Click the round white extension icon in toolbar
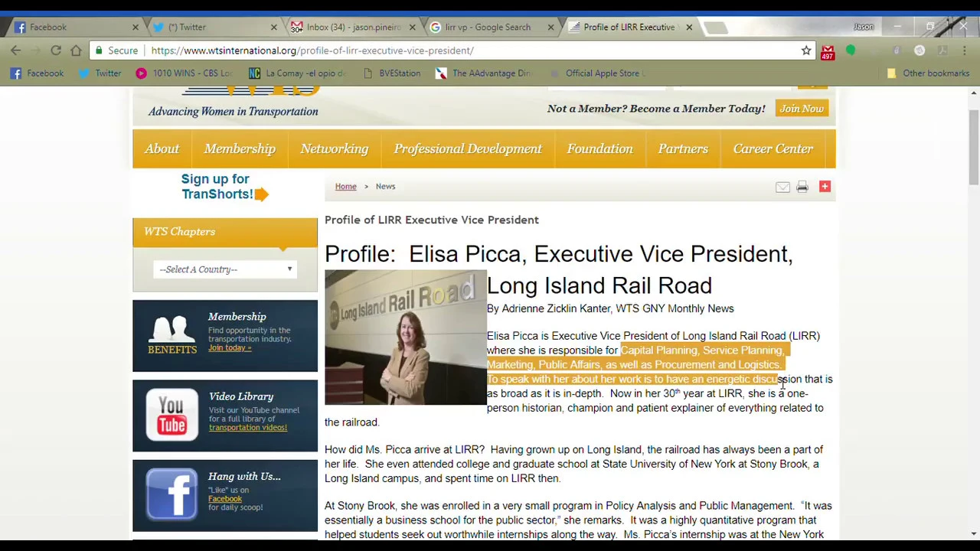Viewport: 980px width, 551px height. click(920, 51)
